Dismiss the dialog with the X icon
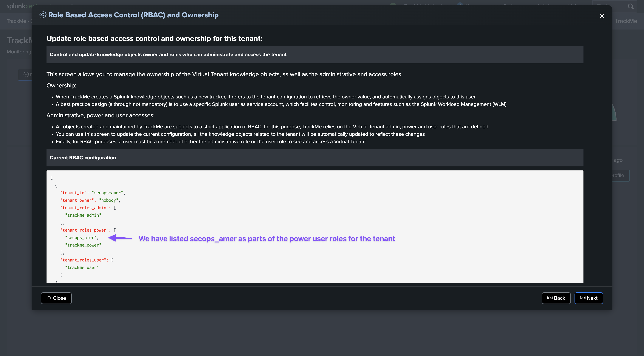The height and width of the screenshot is (356, 644). tap(602, 16)
